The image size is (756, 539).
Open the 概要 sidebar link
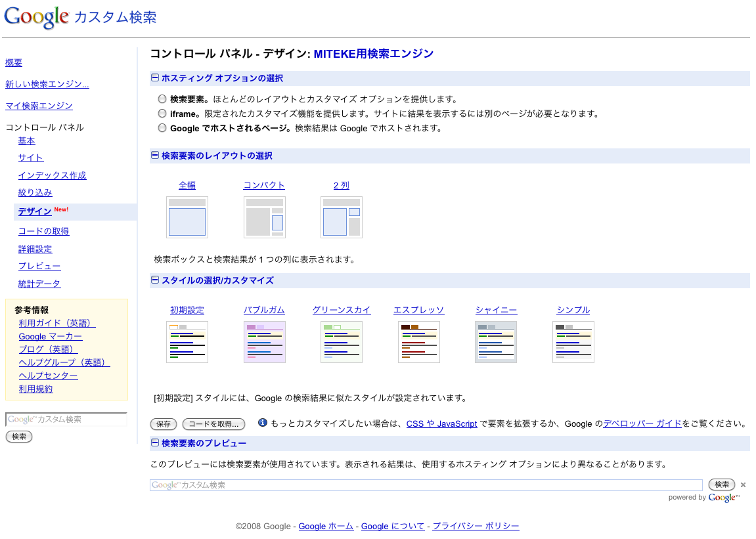[x=14, y=62]
